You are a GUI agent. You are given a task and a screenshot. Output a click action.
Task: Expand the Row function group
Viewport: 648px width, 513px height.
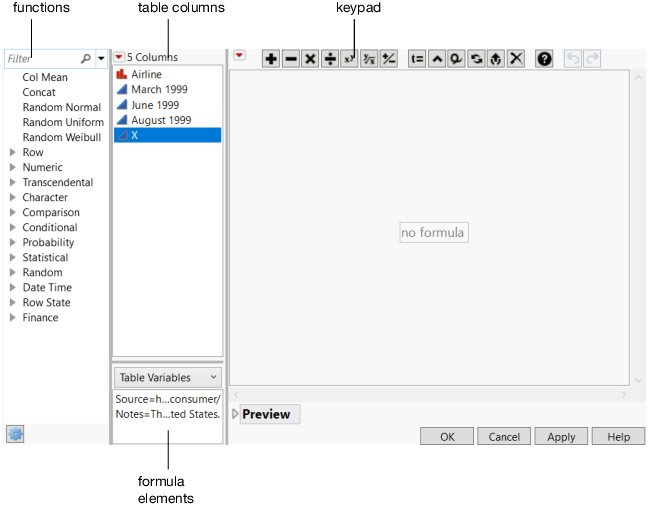tap(13, 152)
